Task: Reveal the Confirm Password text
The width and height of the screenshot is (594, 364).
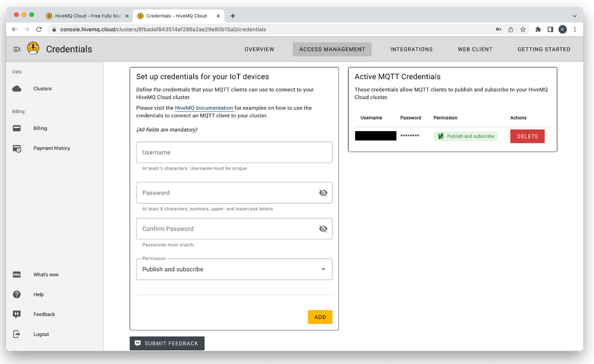Action: point(323,229)
